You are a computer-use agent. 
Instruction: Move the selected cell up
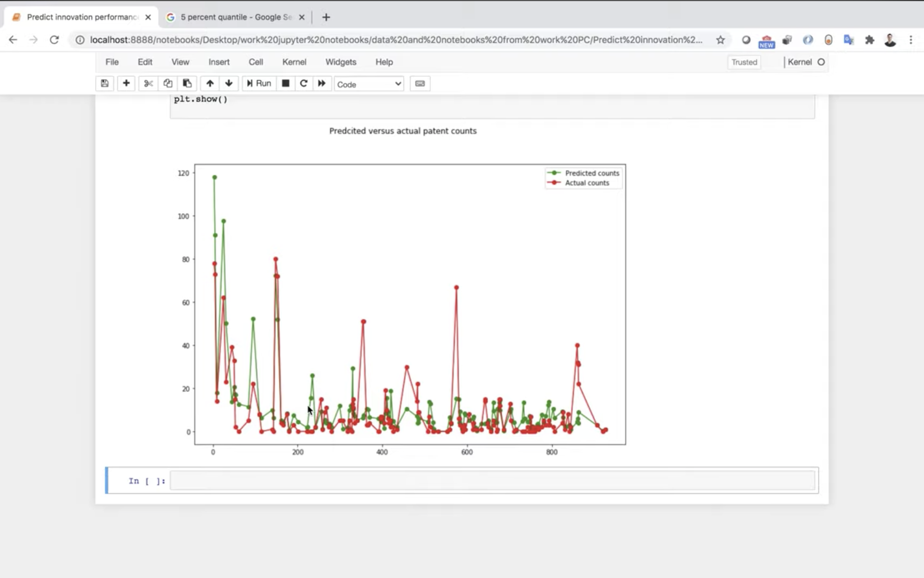pyautogui.click(x=210, y=84)
